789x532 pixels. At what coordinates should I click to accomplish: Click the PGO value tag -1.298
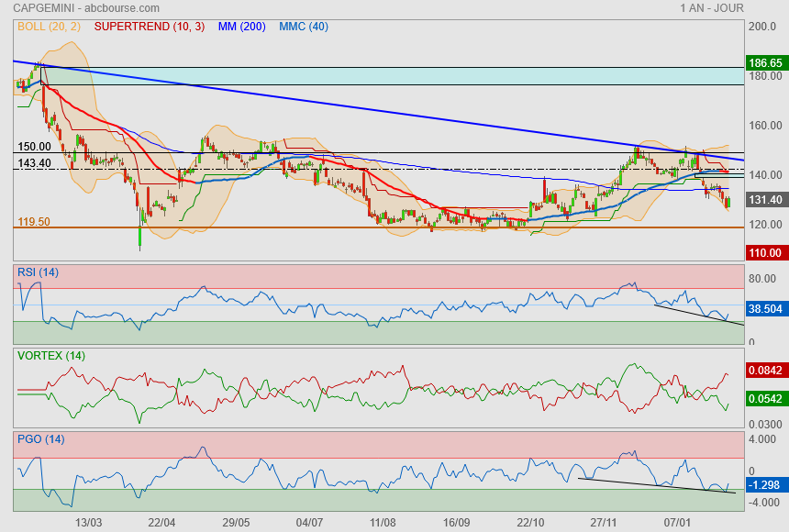(765, 483)
